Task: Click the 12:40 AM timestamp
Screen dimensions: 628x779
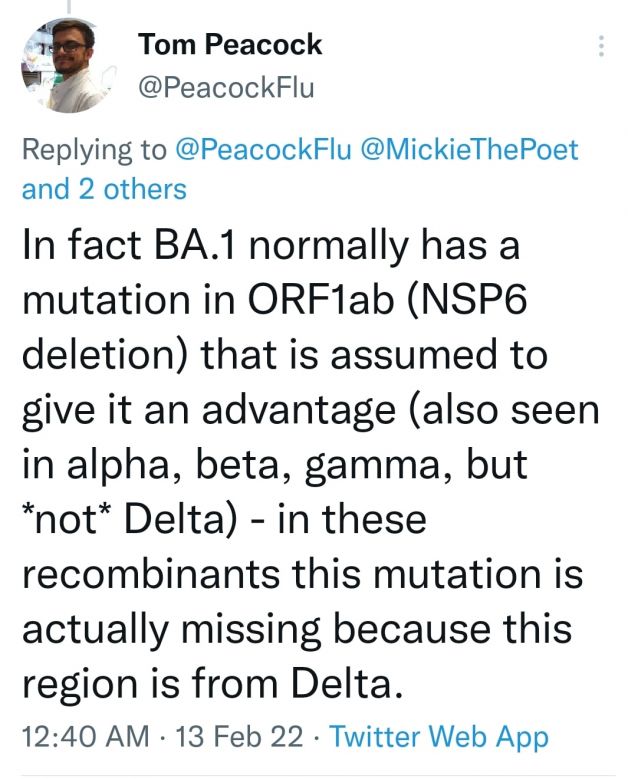Action: point(85,736)
